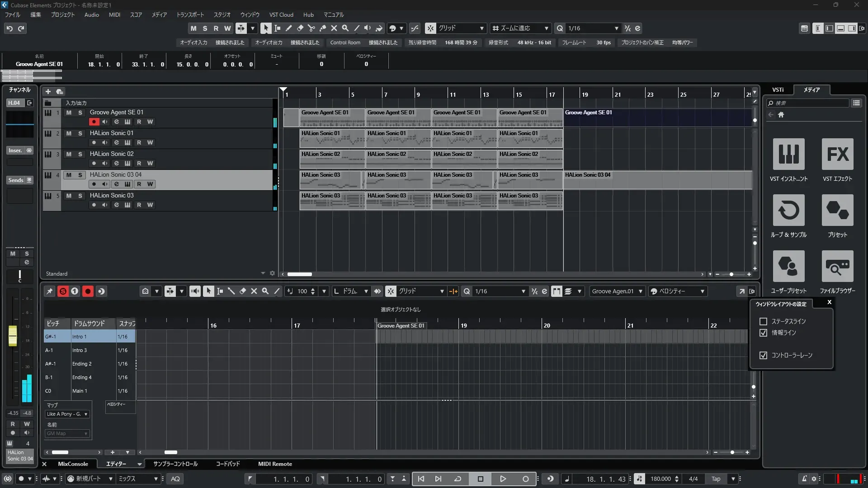Click the Tap tempo button

coord(716,479)
